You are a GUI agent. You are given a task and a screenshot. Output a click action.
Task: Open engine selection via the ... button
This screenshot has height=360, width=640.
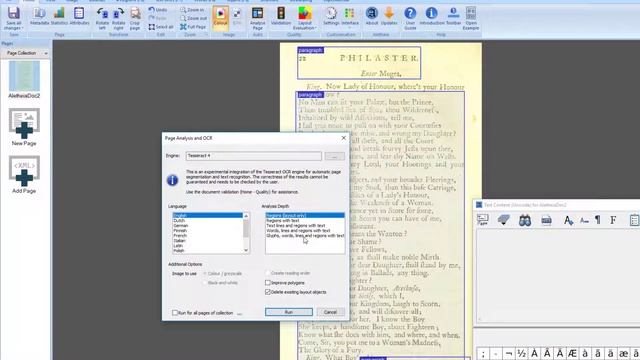[x=335, y=156]
